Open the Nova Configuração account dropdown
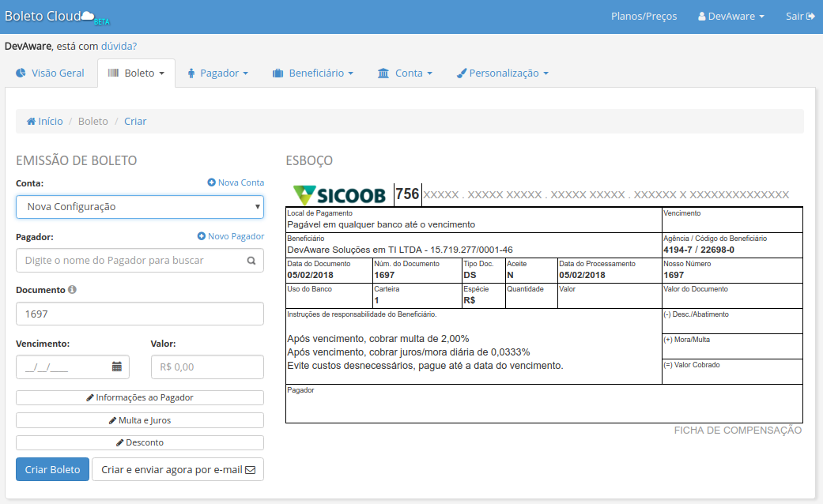Screen dimensions: 823x504 point(140,207)
